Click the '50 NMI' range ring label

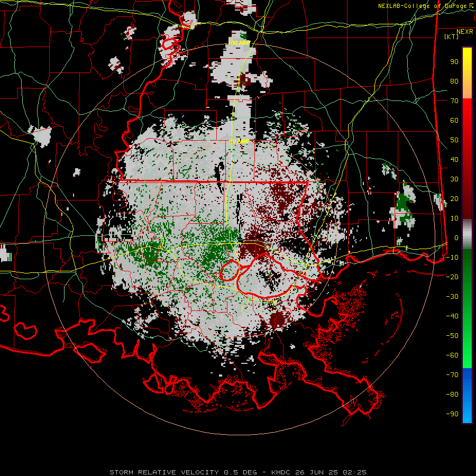(x=239, y=141)
